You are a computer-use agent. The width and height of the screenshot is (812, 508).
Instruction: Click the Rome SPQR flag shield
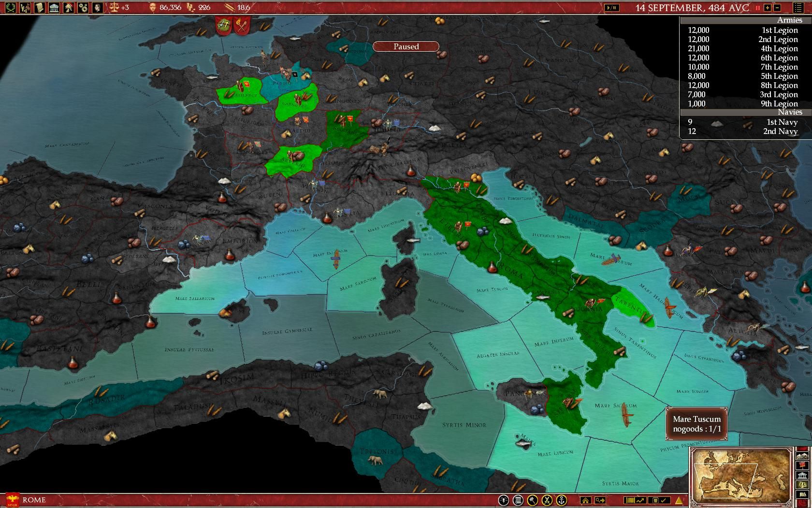(x=12, y=499)
